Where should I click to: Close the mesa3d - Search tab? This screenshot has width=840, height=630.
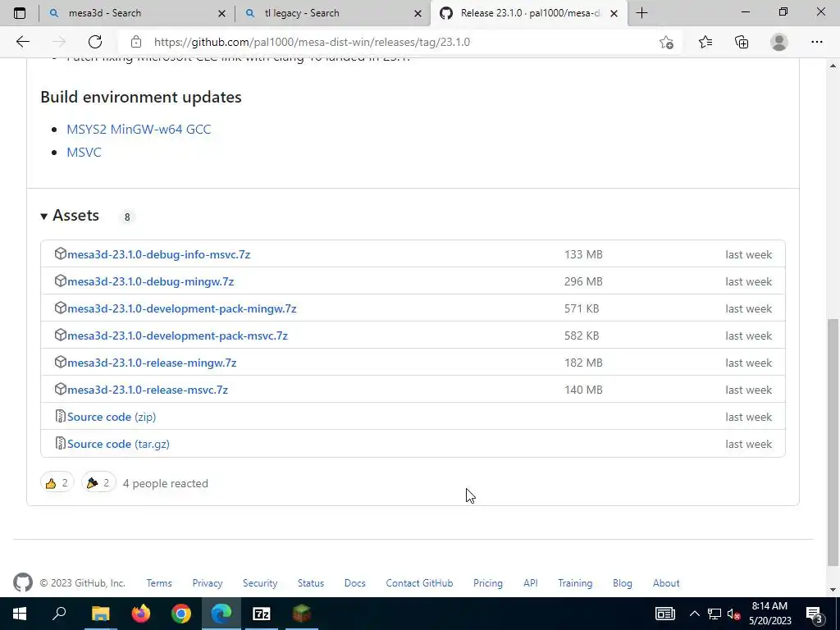pyautogui.click(x=221, y=13)
